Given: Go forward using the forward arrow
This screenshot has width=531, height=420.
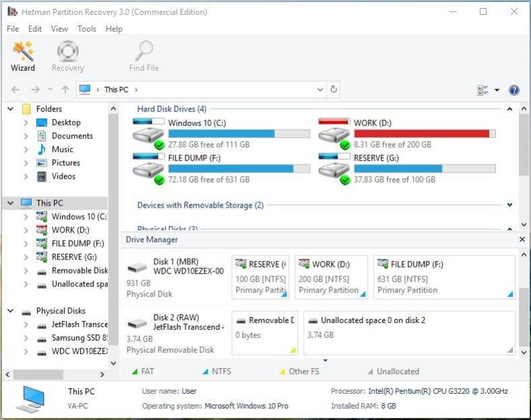Looking at the screenshot, I should pyautogui.click(x=35, y=90).
